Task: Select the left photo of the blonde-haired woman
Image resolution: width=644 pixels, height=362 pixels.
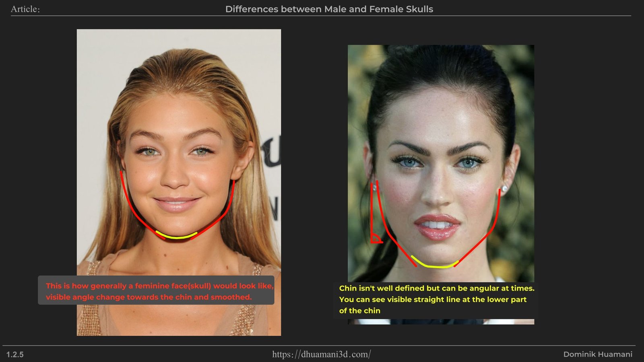Action: (x=179, y=121)
